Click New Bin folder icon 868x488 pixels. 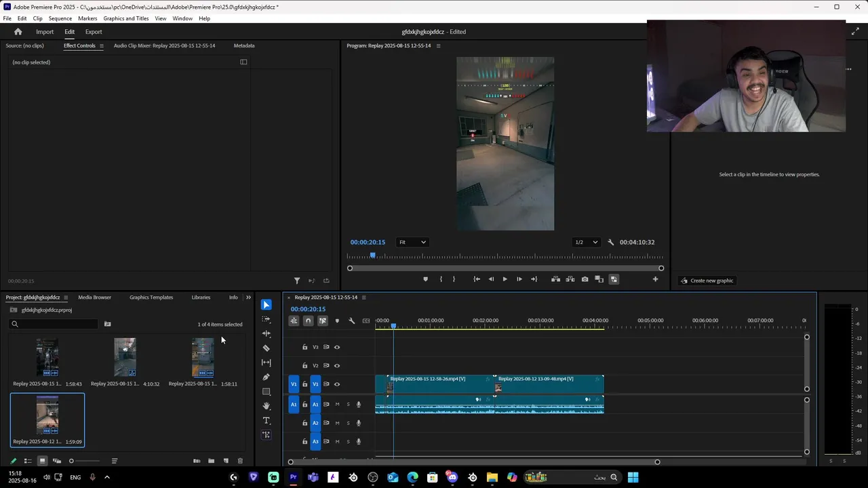(x=211, y=461)
